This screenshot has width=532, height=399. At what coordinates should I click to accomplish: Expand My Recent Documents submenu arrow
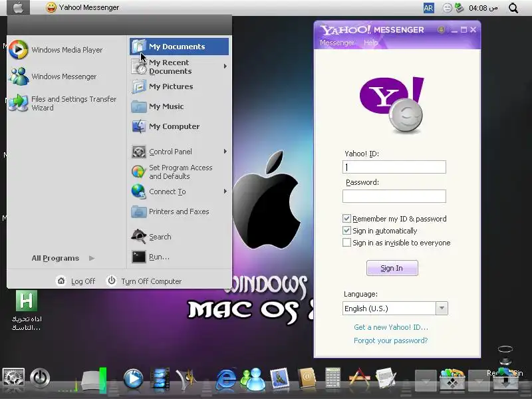(x=225, y=66)
